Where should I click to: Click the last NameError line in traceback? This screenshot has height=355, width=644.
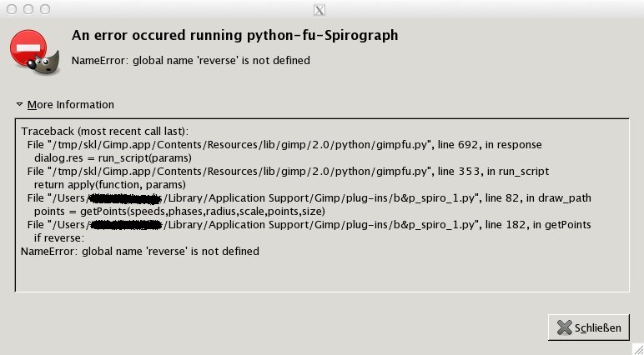coord(139,251)
